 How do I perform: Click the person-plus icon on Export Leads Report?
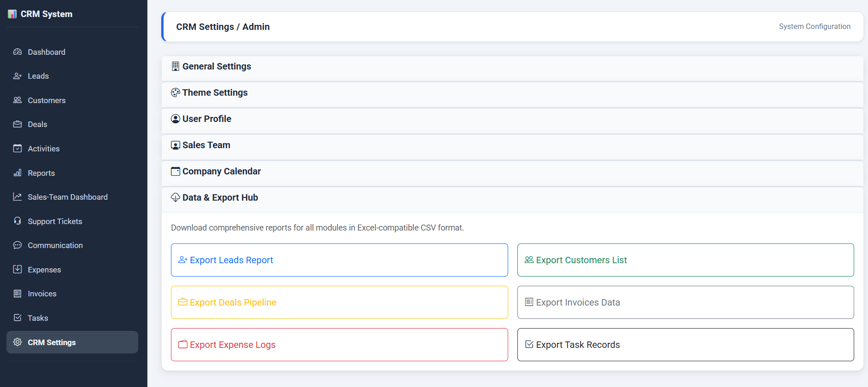[183, 260]
